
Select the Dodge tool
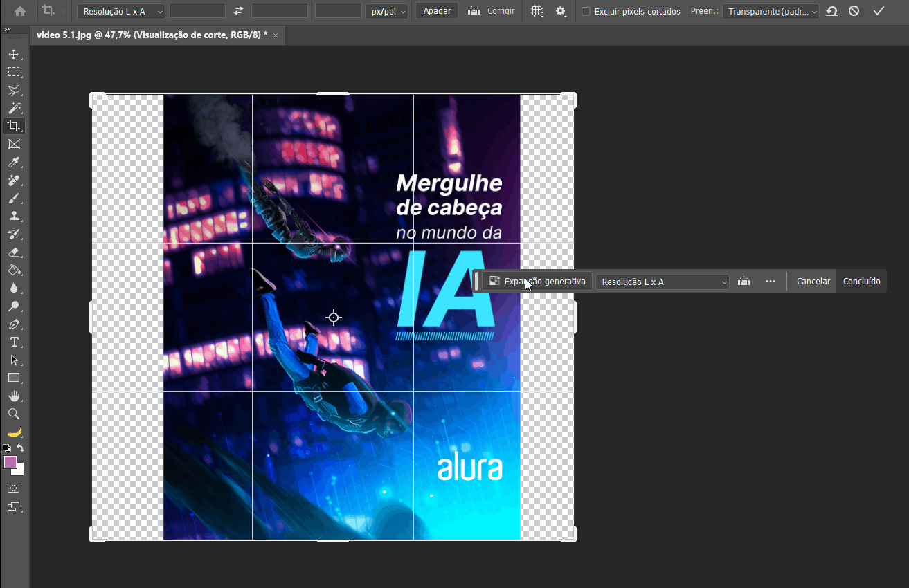[x=13, y=306]
